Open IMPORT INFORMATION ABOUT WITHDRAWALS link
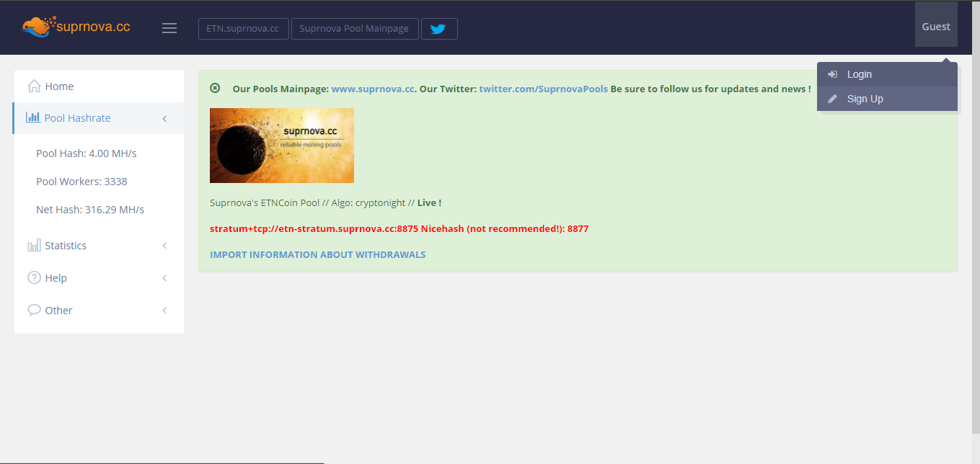The width and height of the screenshot is (980, 464). click(x=318, y=254)
